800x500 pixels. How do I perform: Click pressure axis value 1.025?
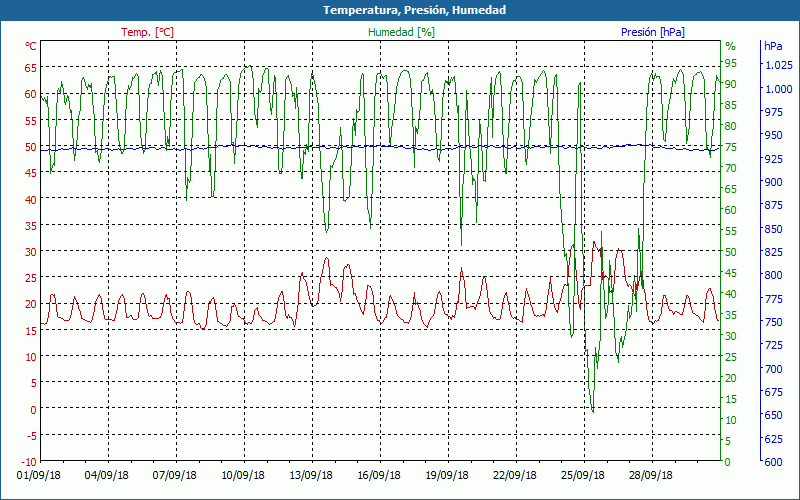pyautogui.click(x=779, y=65)
